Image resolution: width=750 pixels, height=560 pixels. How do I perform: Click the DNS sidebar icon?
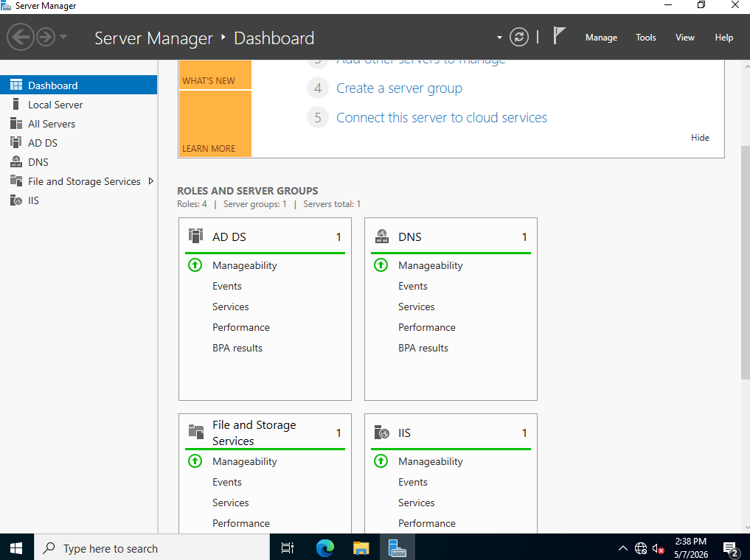click(15, 161)
